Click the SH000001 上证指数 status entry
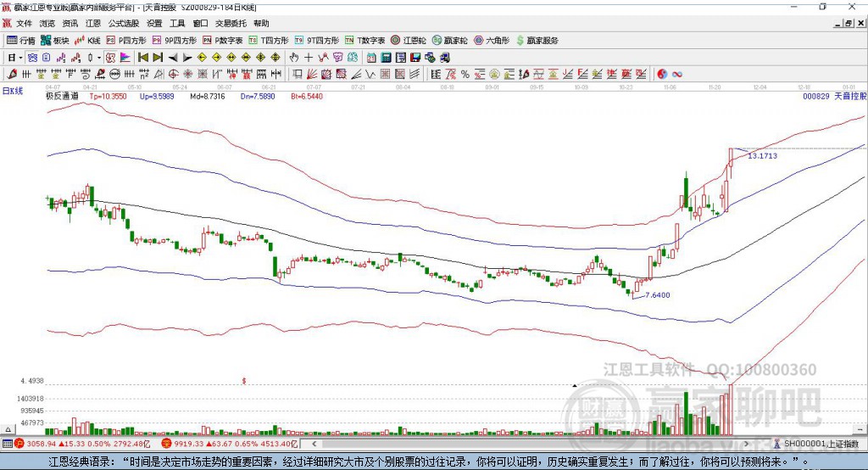The width and height of the screenshot is (868, 470). coord(821,444)
